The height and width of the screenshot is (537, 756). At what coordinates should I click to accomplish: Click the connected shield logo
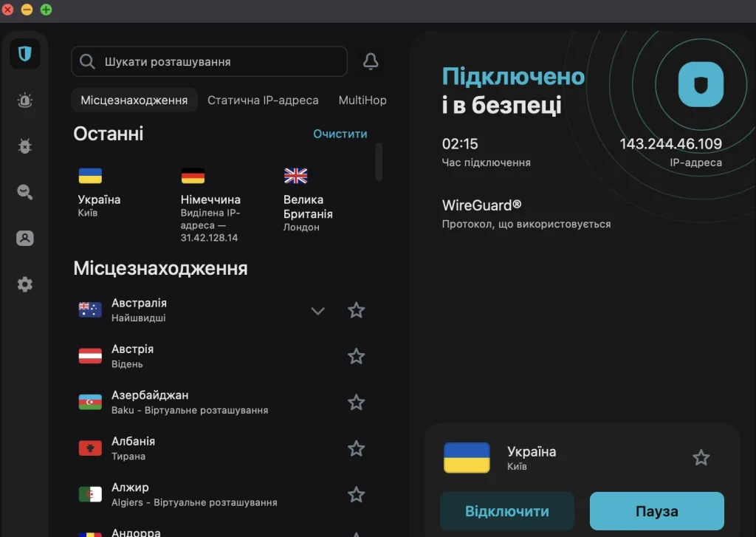coord(701,84)
